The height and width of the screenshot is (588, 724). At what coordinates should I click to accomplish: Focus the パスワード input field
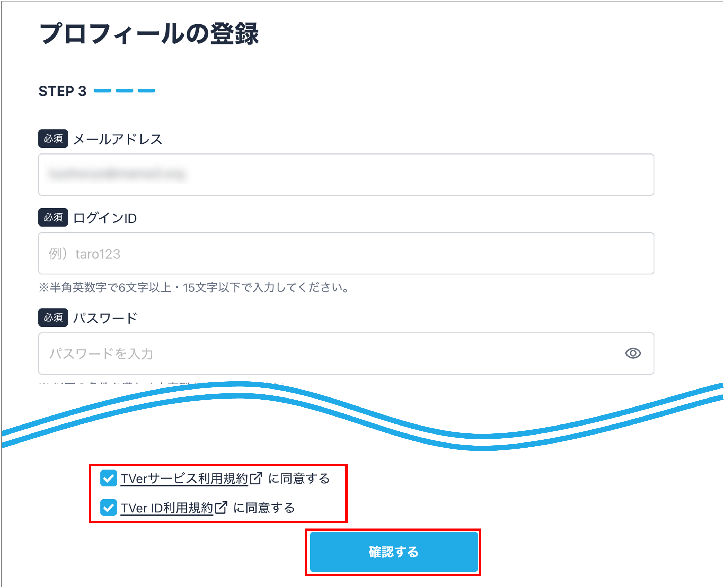346,353
